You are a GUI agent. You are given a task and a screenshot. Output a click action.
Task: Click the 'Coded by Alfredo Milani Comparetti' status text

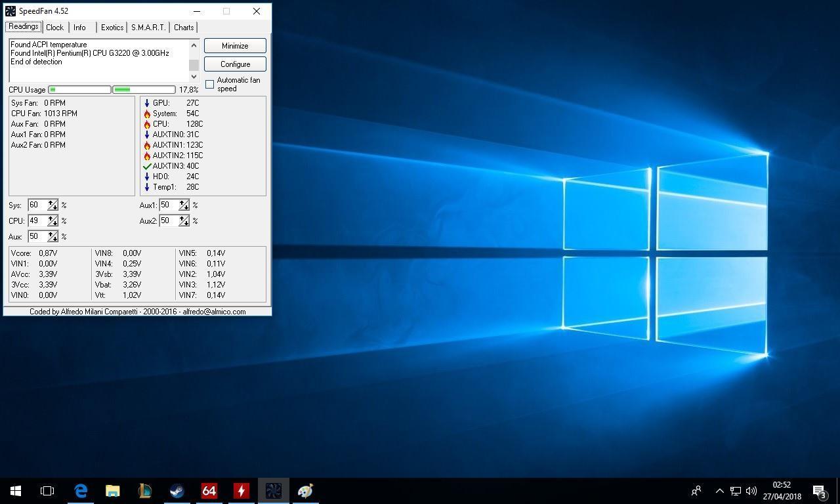(x=137, y=312)
